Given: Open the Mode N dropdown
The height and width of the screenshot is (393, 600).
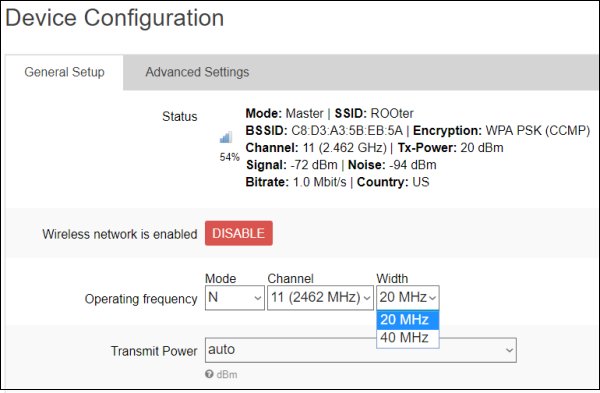Looking at the screenshot, I should 235,298.
